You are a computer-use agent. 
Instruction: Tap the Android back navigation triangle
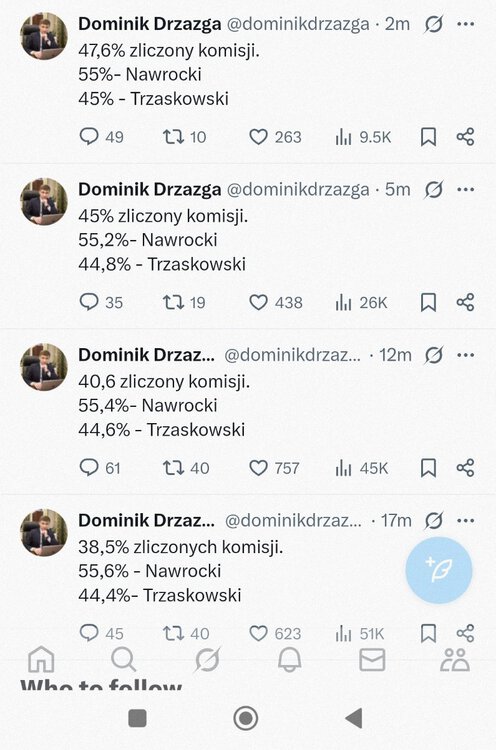tap(354, 718)
